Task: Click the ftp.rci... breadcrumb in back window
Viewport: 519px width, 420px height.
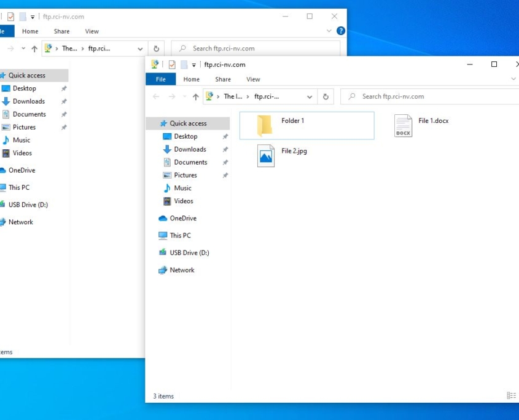Action: pyautogui.click(x=99, y=49)
